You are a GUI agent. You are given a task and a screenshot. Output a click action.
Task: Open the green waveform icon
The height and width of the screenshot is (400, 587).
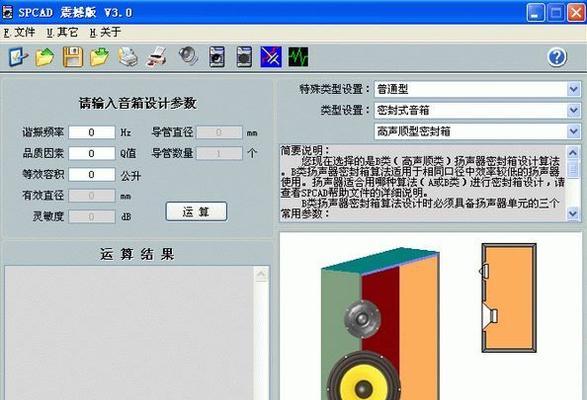[298, 57]
